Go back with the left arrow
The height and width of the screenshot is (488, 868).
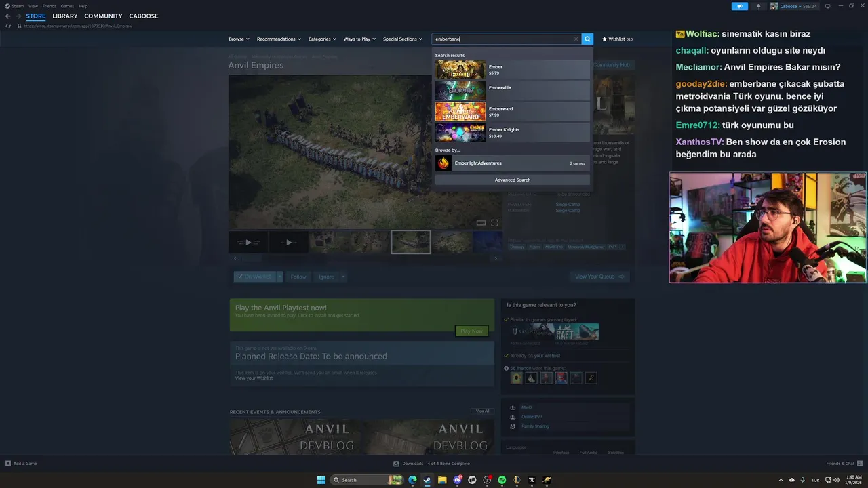pos(8,16)
